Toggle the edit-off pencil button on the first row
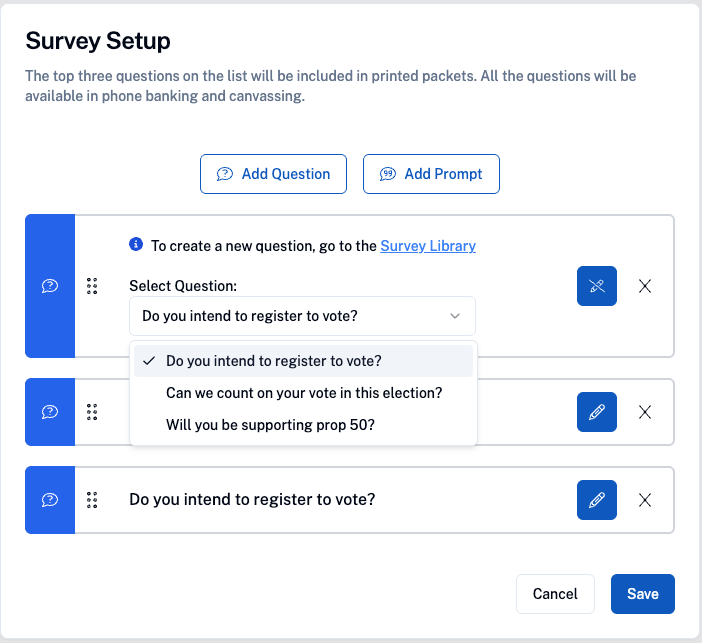 (597, 286)
